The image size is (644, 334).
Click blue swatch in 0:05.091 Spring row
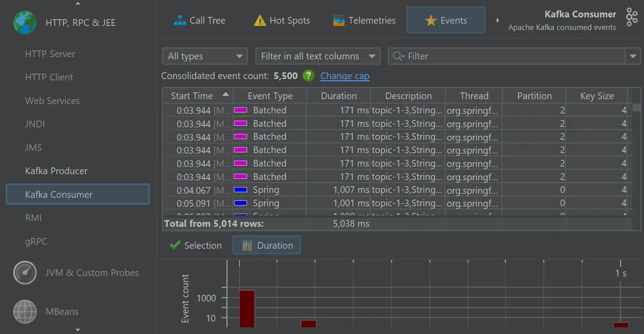tap(241, 203)
